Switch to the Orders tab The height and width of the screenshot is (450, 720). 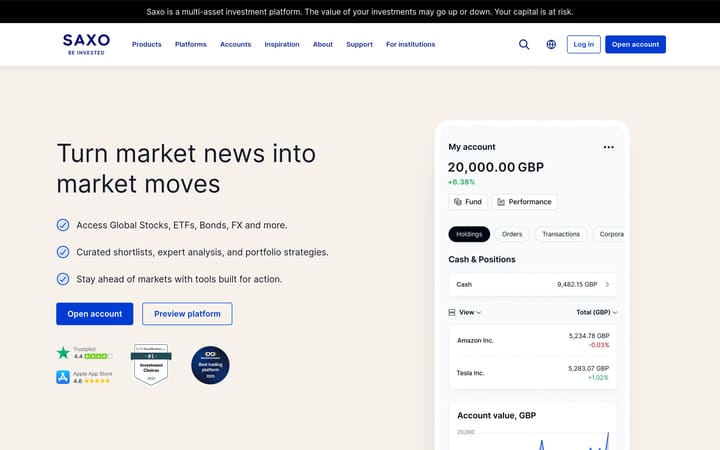[x=512, y=234]
